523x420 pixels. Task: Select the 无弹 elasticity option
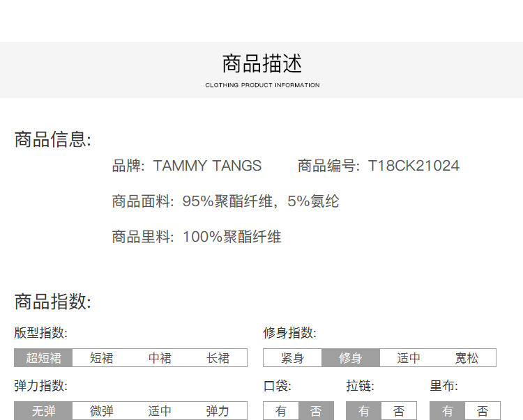[43, 411]
